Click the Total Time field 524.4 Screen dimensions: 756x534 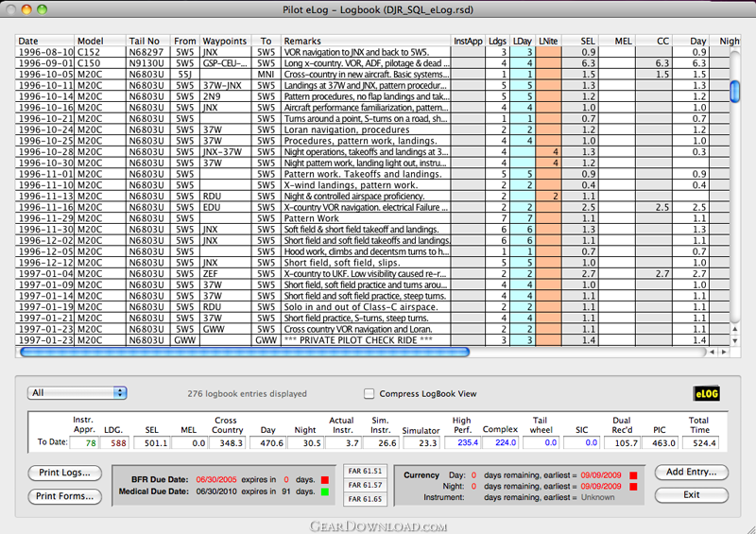[700, 443]
